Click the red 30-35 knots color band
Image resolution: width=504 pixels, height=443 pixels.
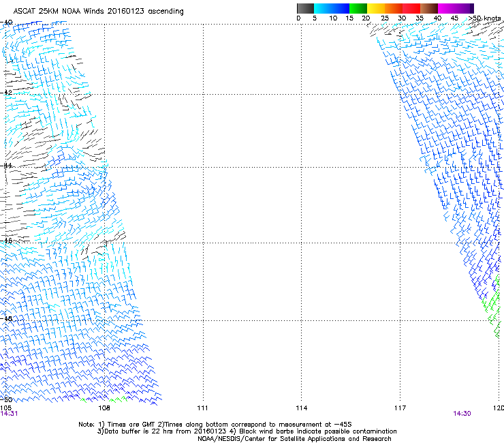click(411, 8)
